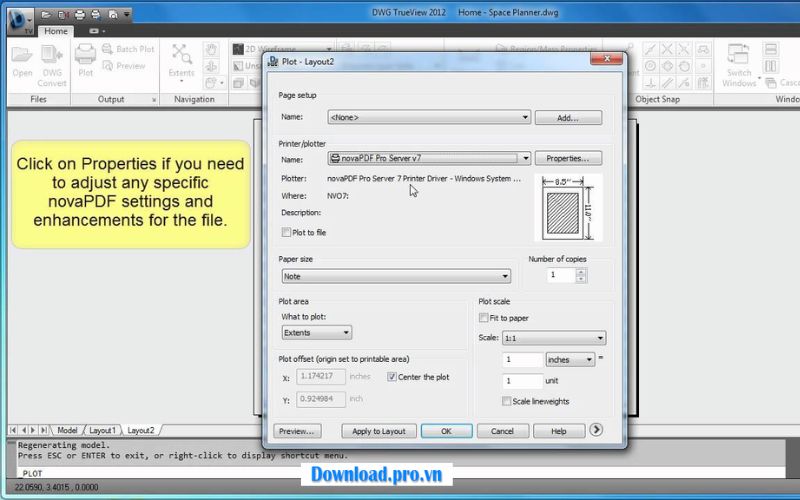This screenshot has width=800, height=500.
Task: Click the Properties... printer button
Action: click(568, 158)
